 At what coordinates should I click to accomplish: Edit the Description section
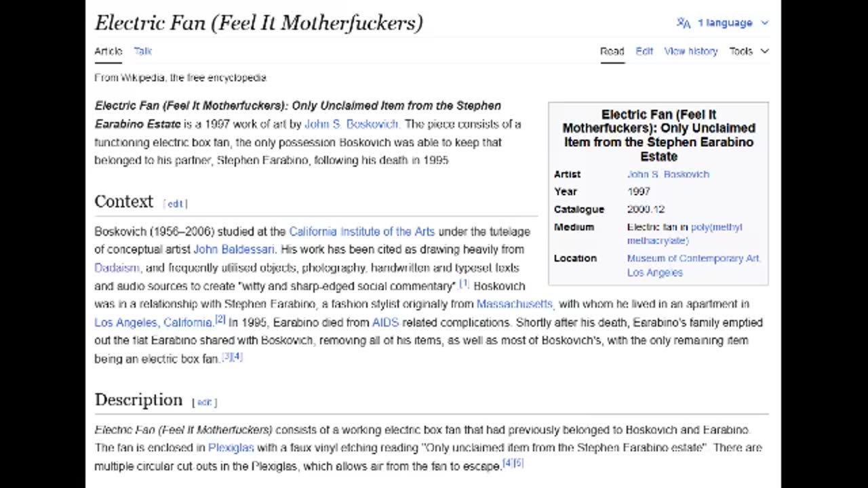click(x=204, y=403)
